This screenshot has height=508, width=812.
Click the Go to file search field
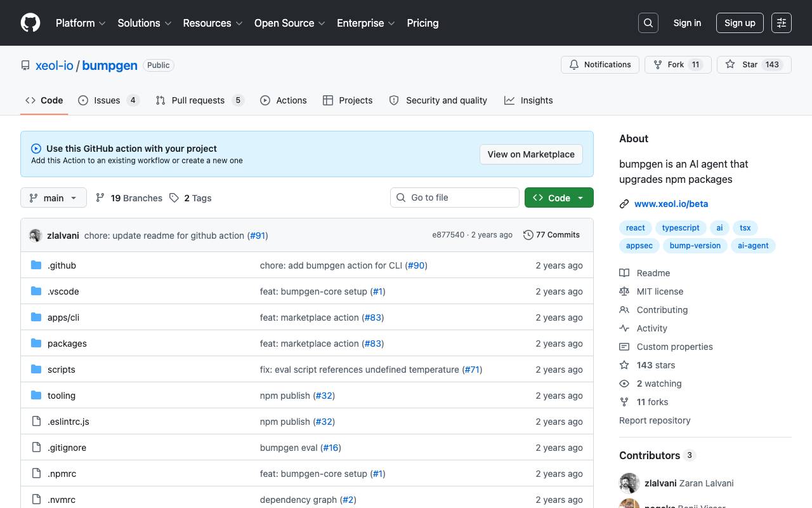tap(455, 197)
